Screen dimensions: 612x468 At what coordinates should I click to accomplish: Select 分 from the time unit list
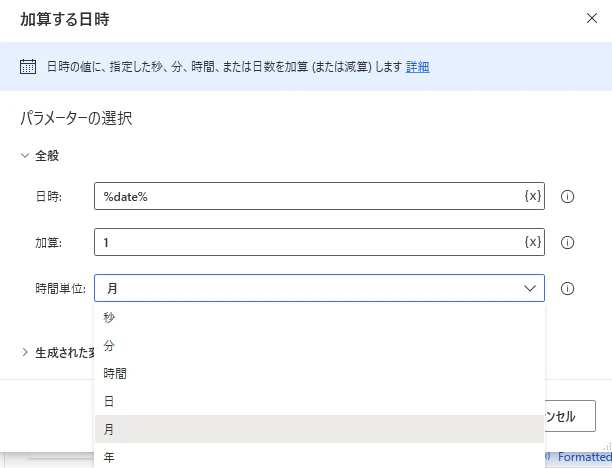319,345
